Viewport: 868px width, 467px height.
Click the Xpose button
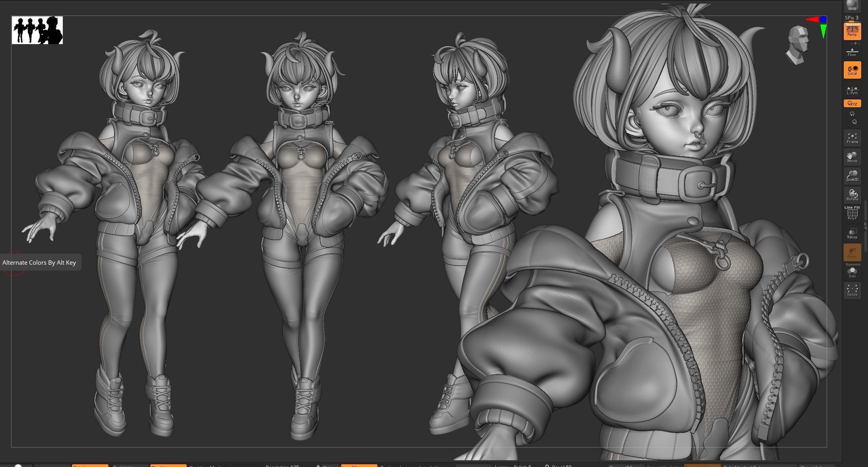click(852, 290)
